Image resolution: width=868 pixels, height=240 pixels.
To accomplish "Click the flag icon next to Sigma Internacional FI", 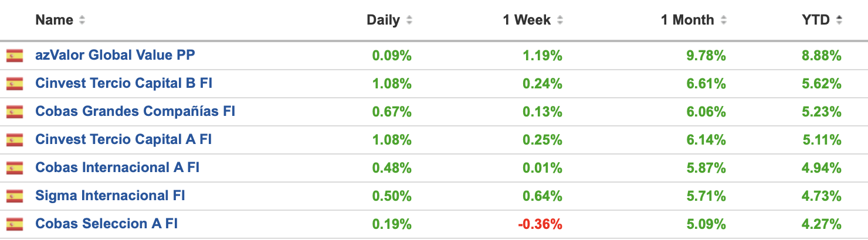I will (x=15, y=196).
